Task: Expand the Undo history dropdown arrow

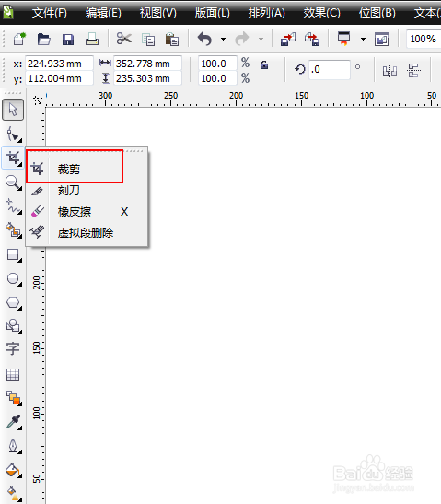Action: [x=223, y=40]
